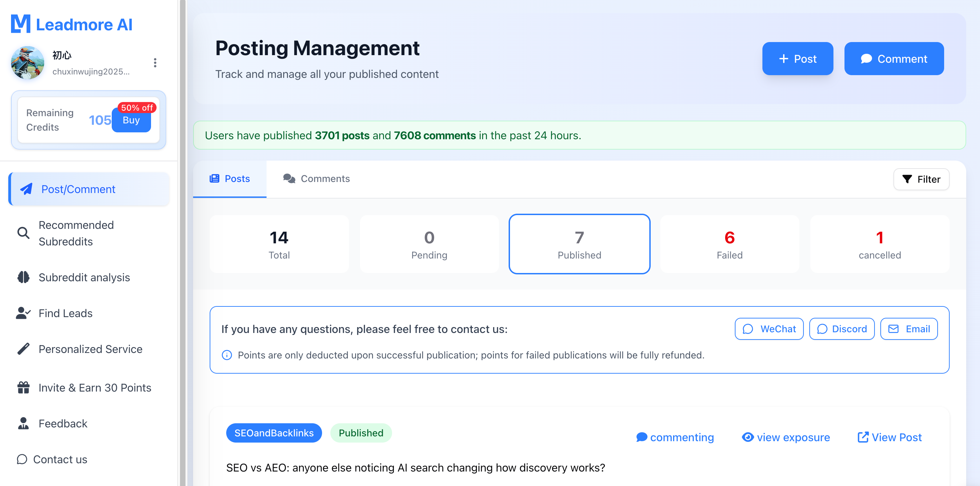
Task: Open the user profile avatar
Action: [27, 63]
